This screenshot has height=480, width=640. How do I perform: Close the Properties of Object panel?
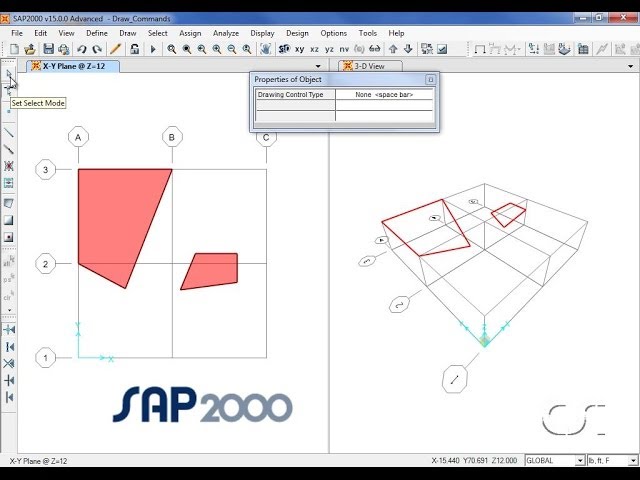pos(430,80)
